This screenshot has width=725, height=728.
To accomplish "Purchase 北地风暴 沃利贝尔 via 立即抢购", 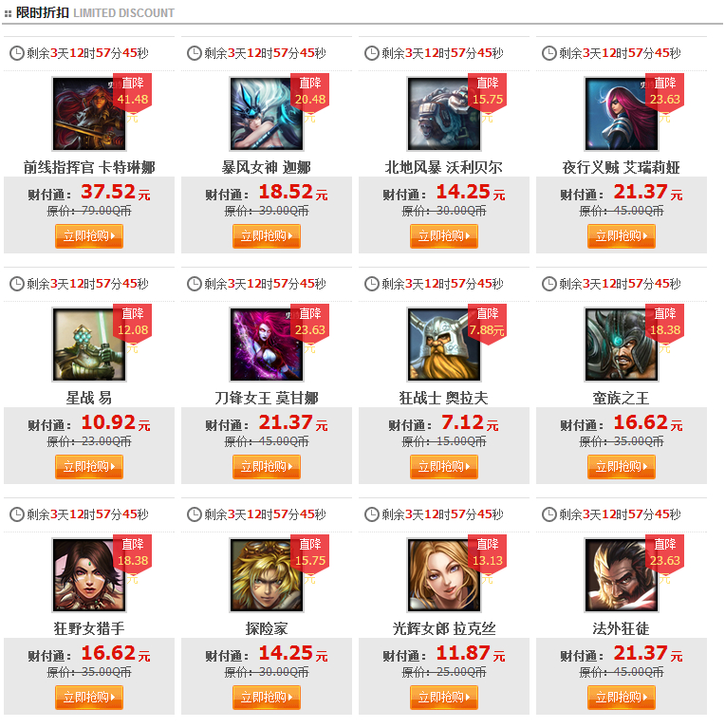I will click(444, 235).
